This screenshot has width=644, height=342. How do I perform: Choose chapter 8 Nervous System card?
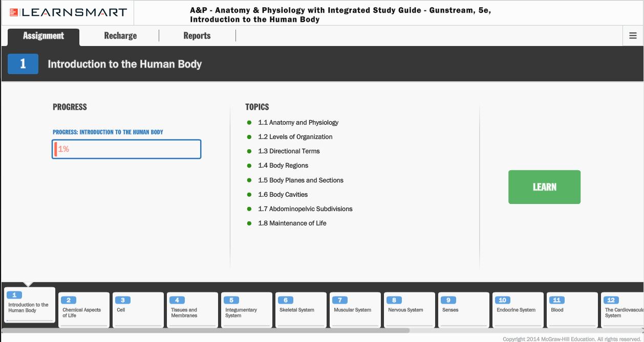pyautogui.click(x=410, y=309)
